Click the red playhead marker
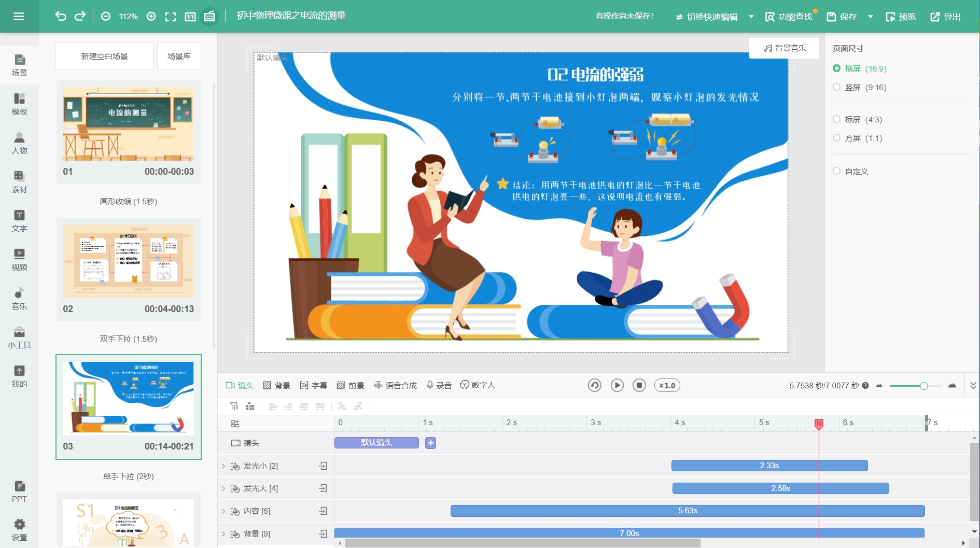 pos(819,424)
